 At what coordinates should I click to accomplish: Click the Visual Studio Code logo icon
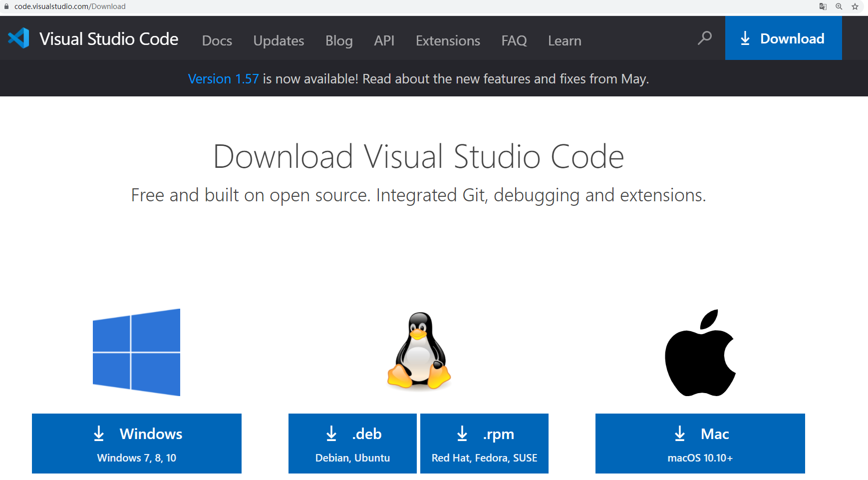[18, 38]
